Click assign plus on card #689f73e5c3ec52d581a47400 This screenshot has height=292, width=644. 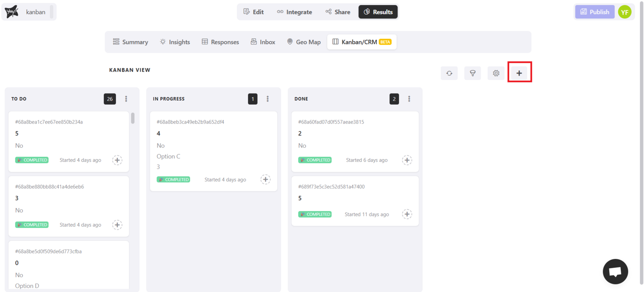click(x=407, y=214)
